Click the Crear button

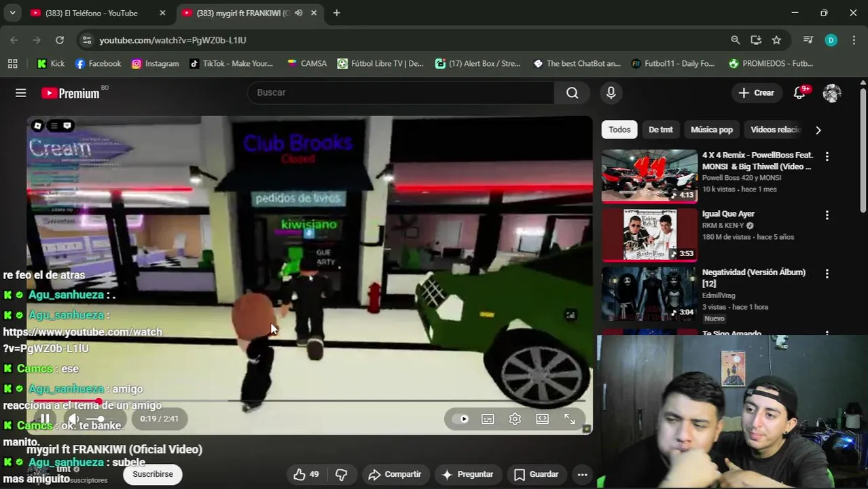pos(756,93)
